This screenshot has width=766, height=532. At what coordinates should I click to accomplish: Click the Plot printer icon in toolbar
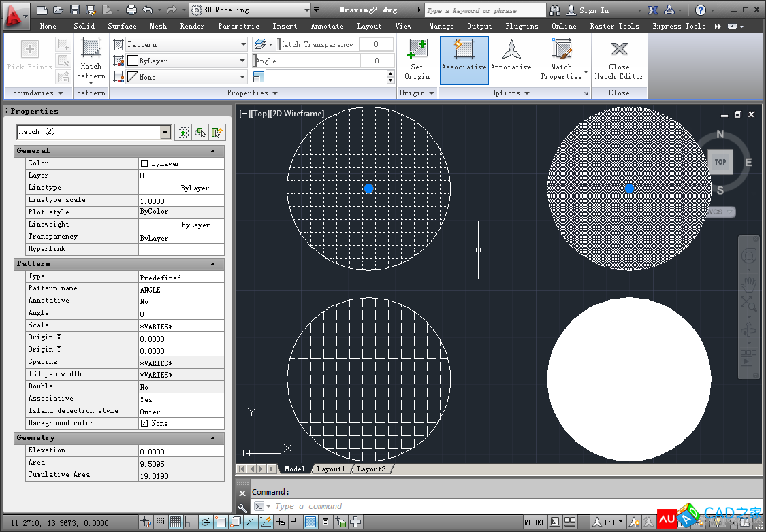(x=131, y=10)
